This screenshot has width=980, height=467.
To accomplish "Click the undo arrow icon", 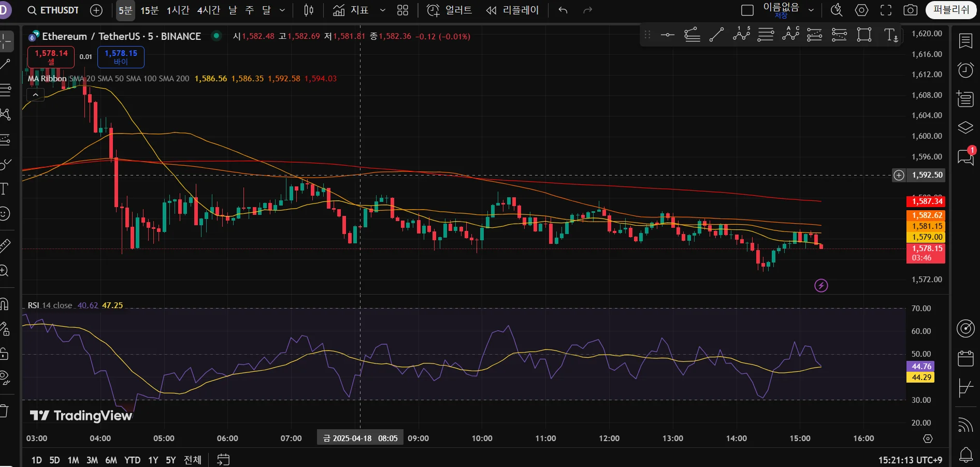I will tap(563, 10).
